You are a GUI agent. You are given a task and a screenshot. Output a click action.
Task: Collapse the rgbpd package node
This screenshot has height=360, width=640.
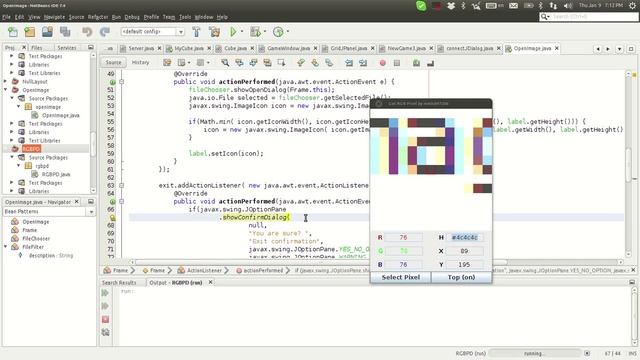point(19,166)
